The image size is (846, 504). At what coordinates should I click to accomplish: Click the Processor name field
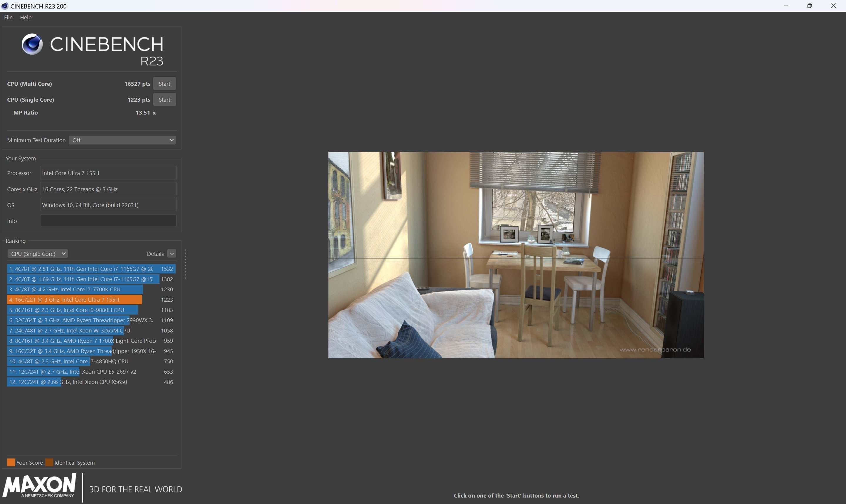pos(108,173)
